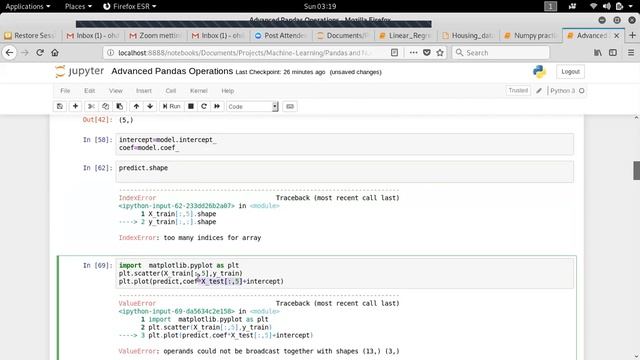Restart the kernel icon

tap(204, 107)
